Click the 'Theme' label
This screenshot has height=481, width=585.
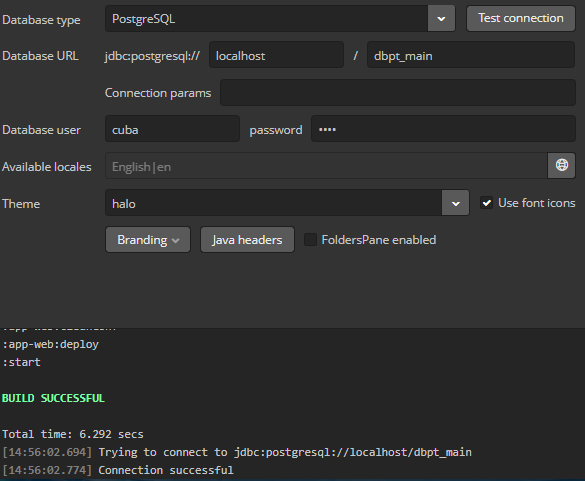[x=21, y=203]
